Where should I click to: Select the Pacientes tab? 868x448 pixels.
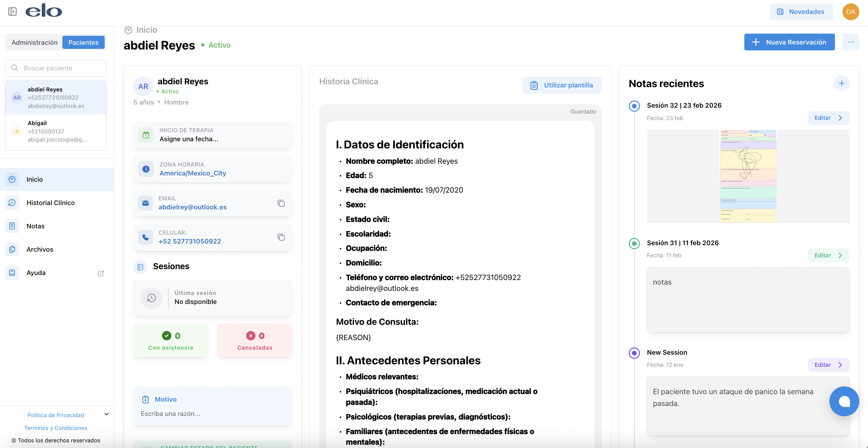pyautogui.click(x=83, y=42)
